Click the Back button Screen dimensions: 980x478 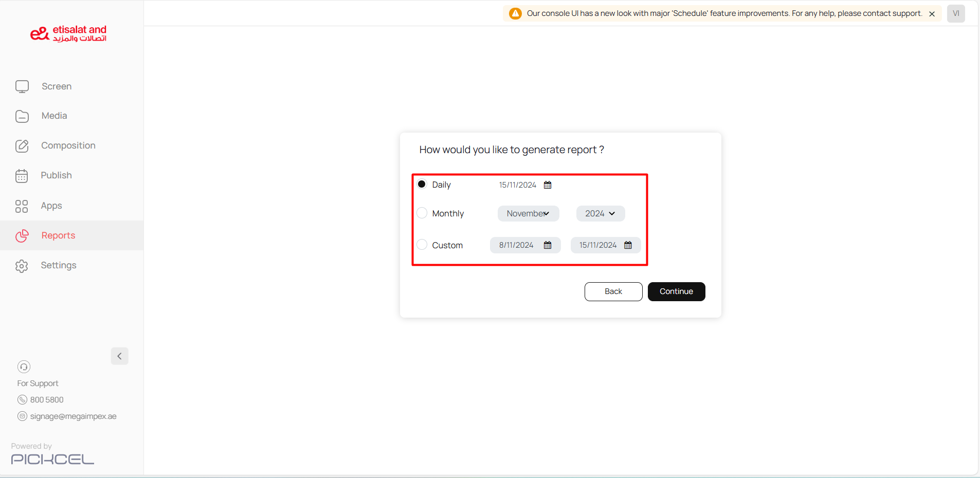click(613, 291)
